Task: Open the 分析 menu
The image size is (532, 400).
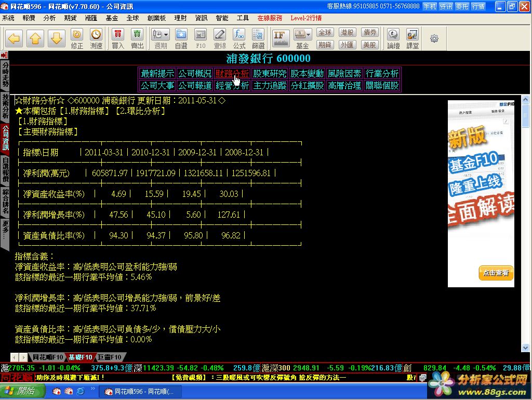Action: coord(49,18)
